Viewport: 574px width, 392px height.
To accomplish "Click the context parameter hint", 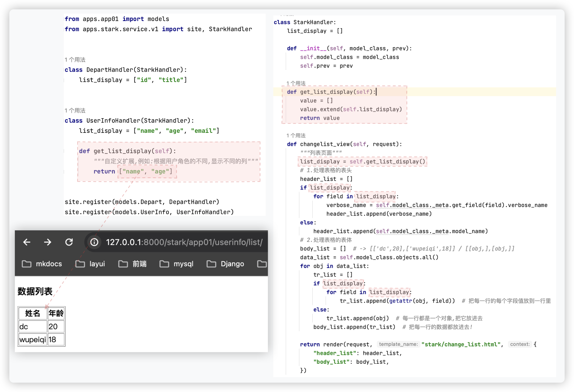I will click(520, 344).
